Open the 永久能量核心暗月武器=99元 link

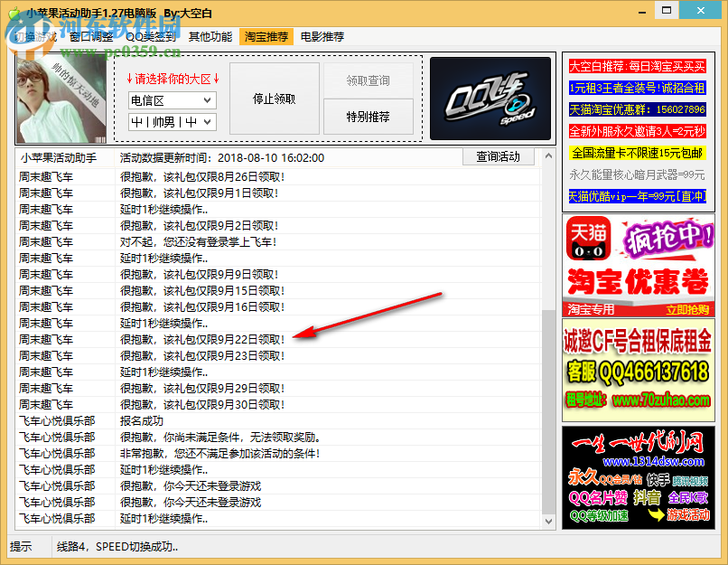[638, 174]
